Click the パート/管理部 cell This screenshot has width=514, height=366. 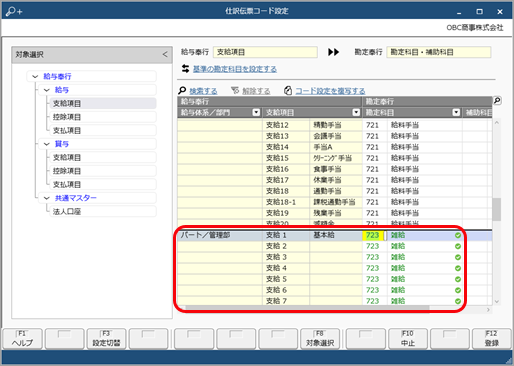pos(220,235)
